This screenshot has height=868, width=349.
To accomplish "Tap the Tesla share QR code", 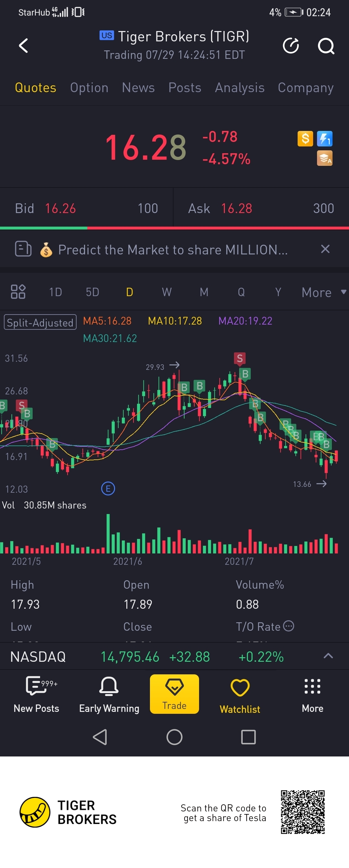I will click(x=303, y=812).
